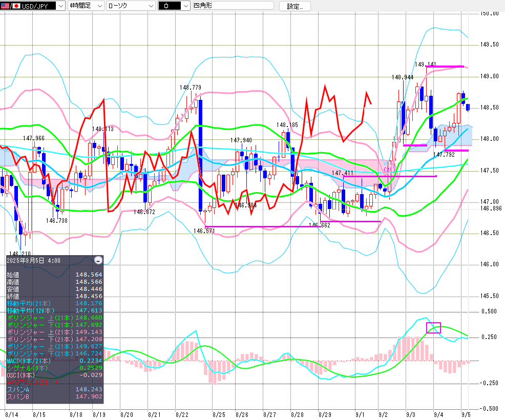Click the 9/1 date axis label
This screenshot has height=420, width=505.
click(x=360, y=414)
